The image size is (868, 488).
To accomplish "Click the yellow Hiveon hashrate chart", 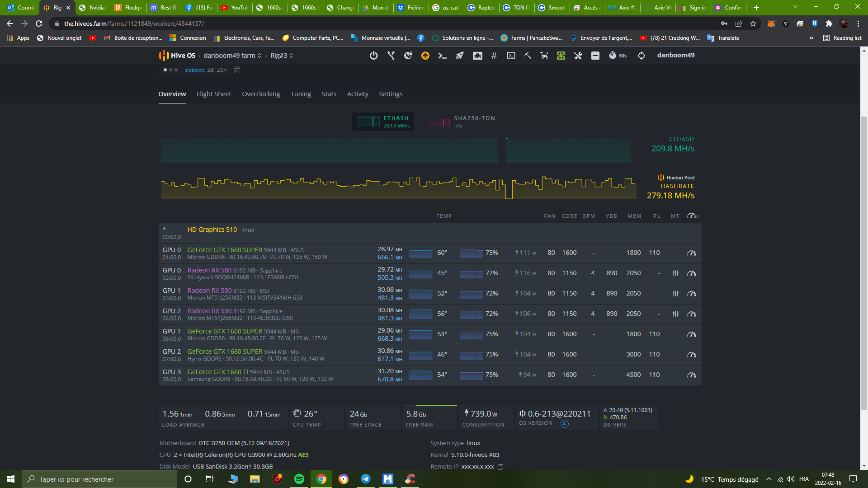I will 399,187.
